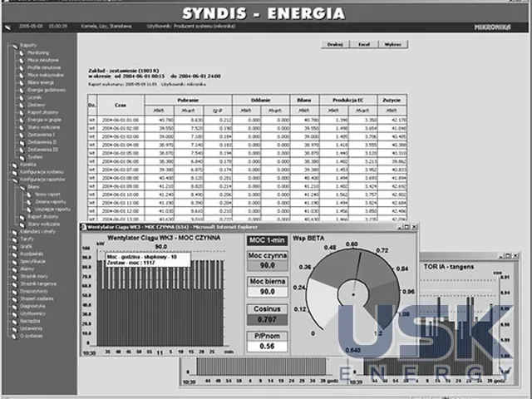The height and width of the screenshot is (399, 532).
Task: Click the O systemie page icon
Action: coord(14,337)
